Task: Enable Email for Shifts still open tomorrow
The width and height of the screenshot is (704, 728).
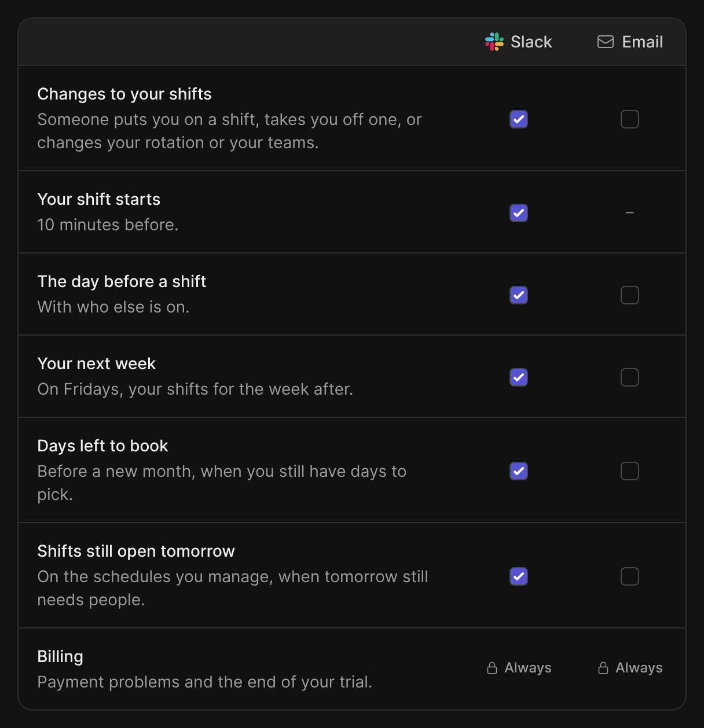Action: tap(630, 576)
